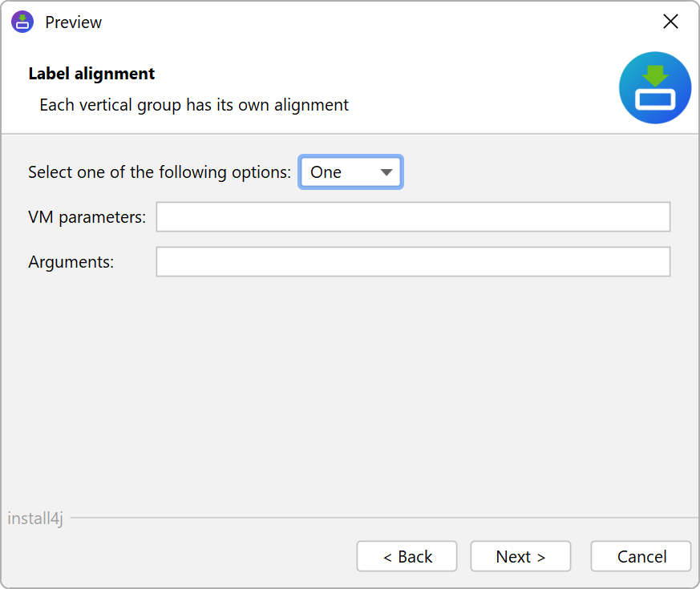Click the "Arguments:" label
Viewport: 700px width, 589px height.
(71, 262)
